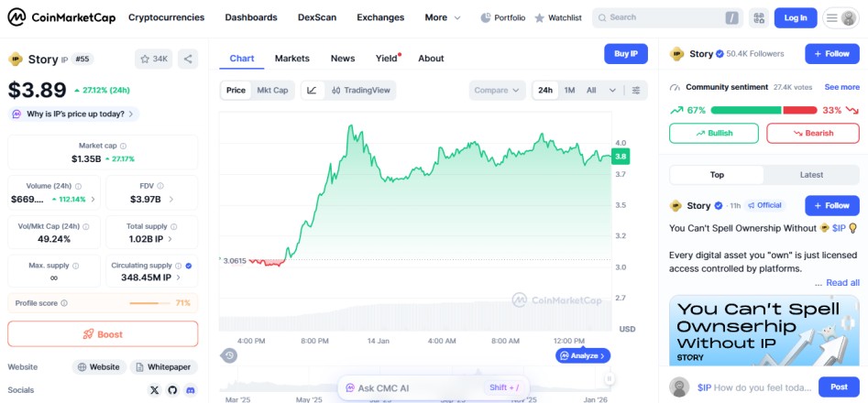Click the green bullish sentiment bar

point(745,111)
